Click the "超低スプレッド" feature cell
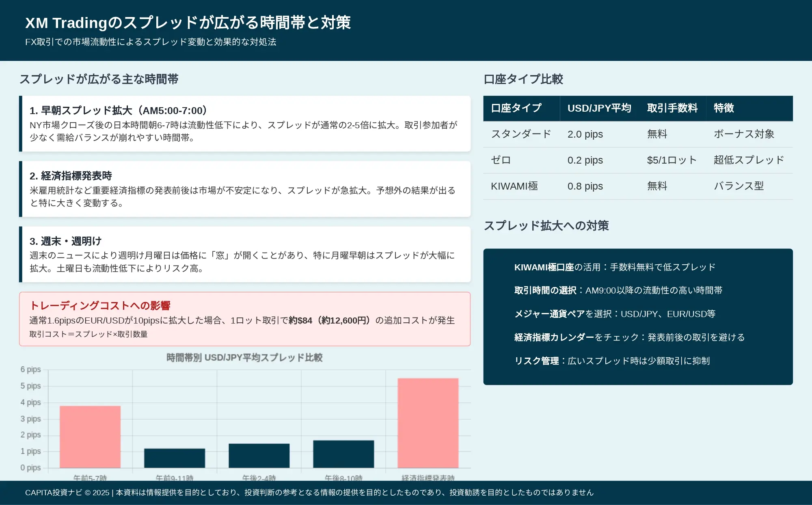 749,160
